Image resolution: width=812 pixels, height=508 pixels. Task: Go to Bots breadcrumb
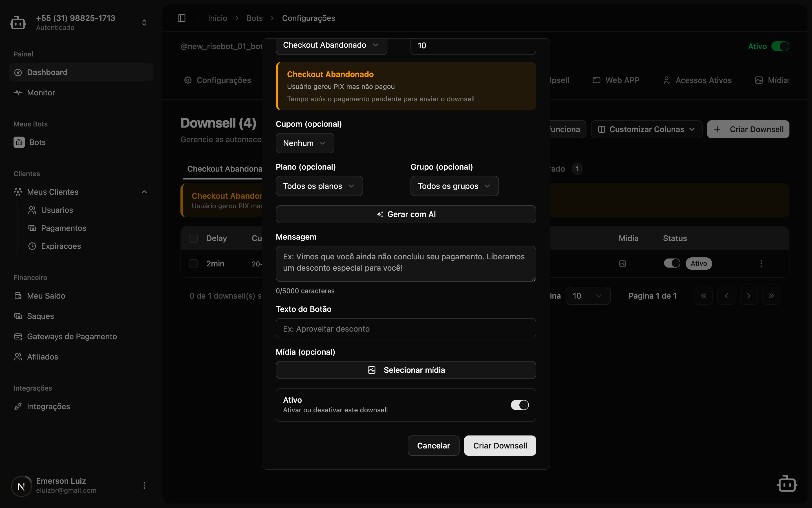pyautogui.click(x=254, y=18)
